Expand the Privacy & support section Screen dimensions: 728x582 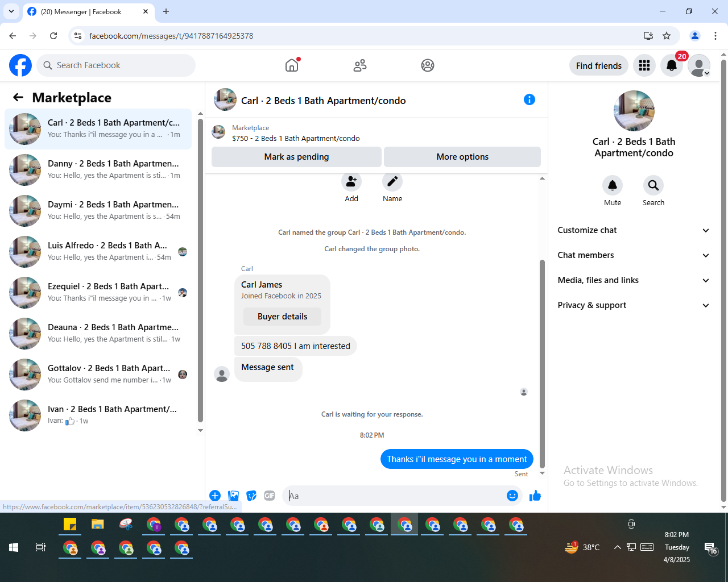click(x=634, y=305)
